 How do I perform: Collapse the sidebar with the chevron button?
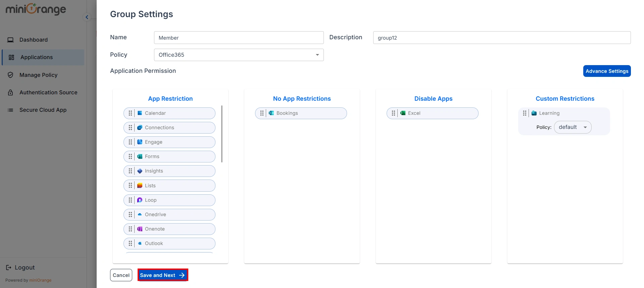(87, 17)
